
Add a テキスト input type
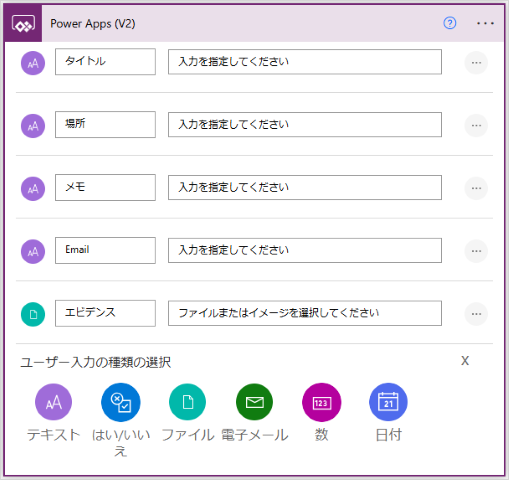point(53,402)
